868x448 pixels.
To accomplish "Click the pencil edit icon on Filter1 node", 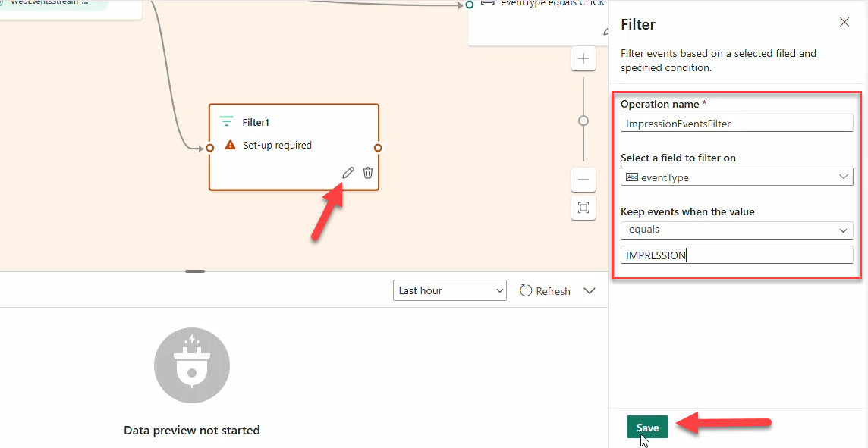I will [x=348, y=173].
